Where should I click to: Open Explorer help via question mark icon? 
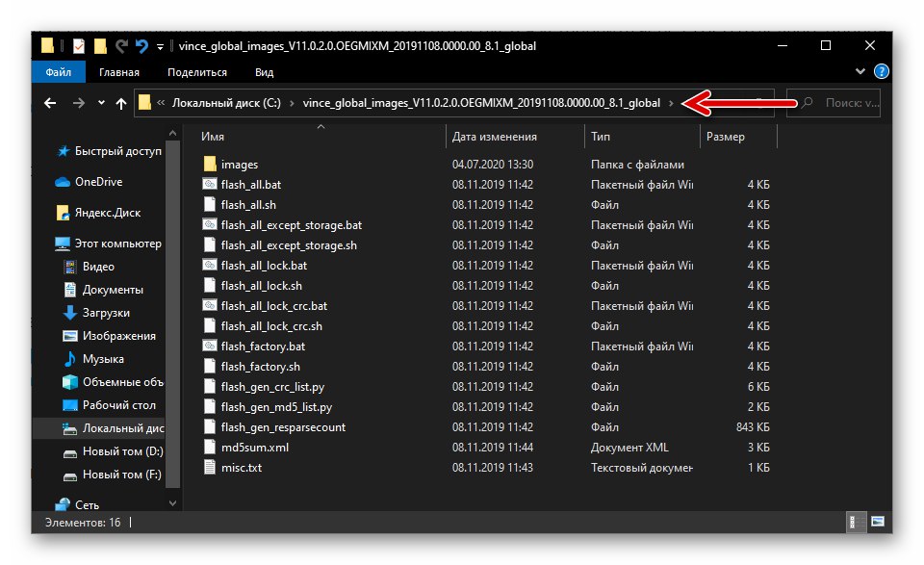click(881, 71)
